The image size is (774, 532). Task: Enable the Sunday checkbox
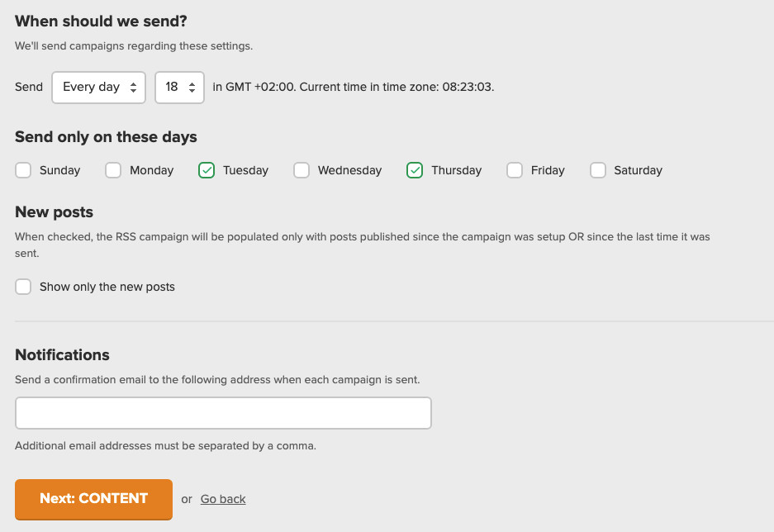(x=23, y=170)
